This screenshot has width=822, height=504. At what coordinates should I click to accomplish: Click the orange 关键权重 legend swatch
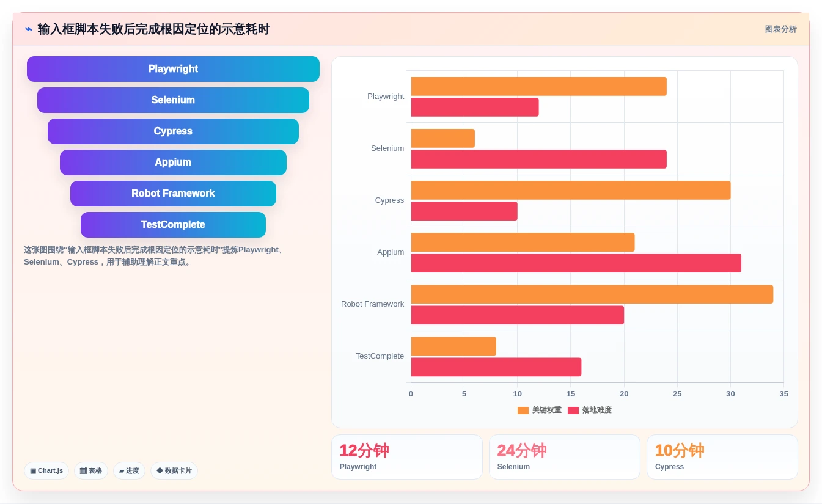[523, 411]
